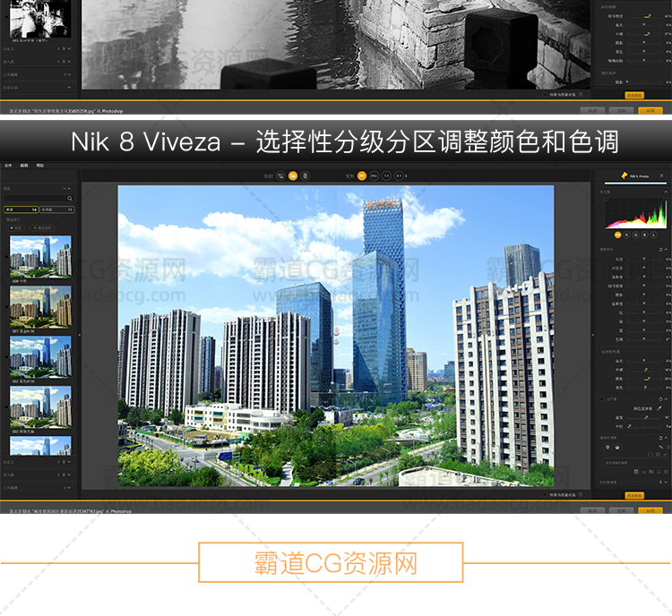Open the 文件 menu in Viveza
Image resolution: width=672 pixels, height=616 pixels.
(8, 166)
